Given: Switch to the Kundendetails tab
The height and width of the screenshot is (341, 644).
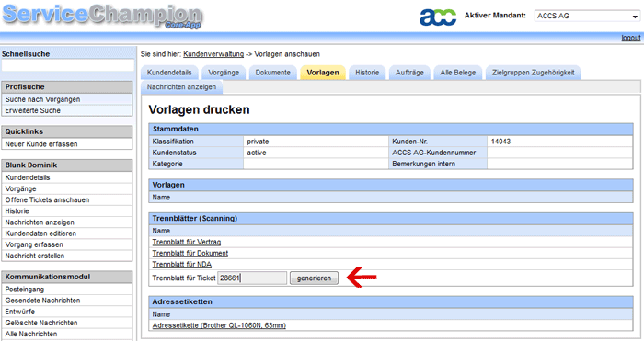Looking at the screenshot, I should tap(169, 73).
